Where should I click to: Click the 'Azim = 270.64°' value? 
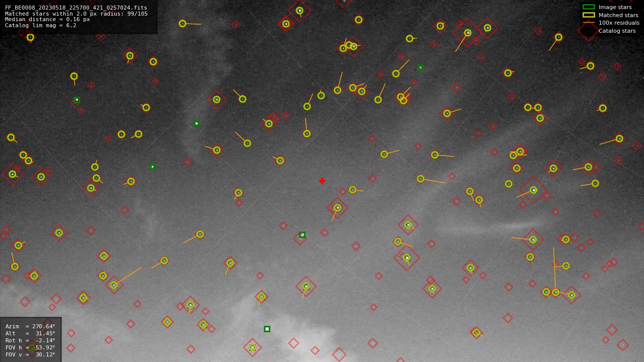30,326
